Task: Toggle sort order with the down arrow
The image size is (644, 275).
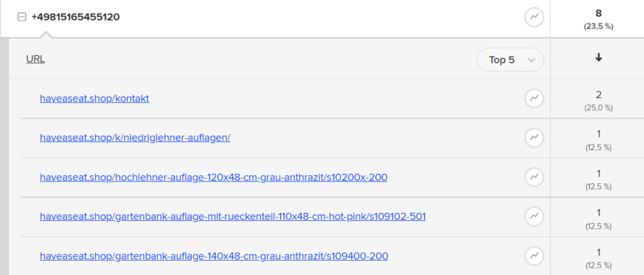Action: click(x=599, y=58)
